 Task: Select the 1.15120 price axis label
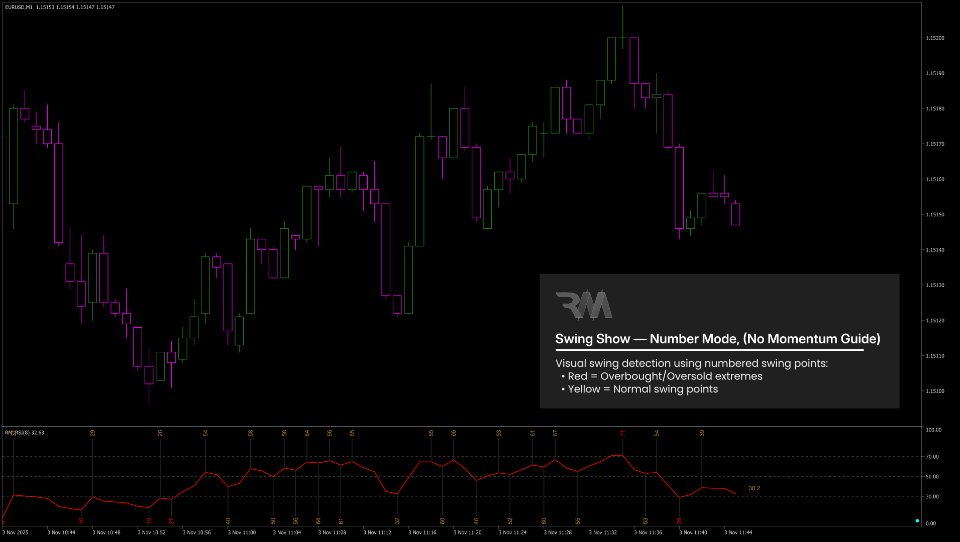coord(935,320)
